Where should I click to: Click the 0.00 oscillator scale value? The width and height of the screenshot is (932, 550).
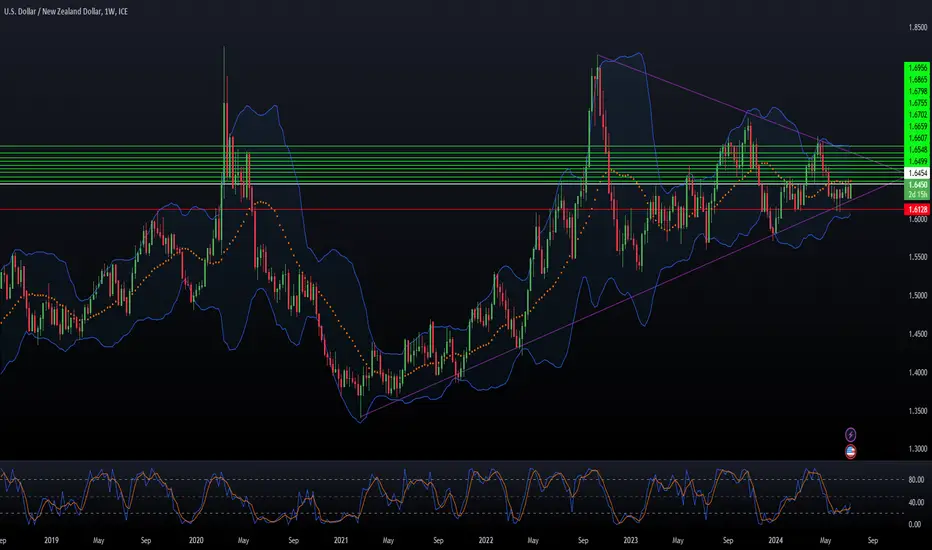point(916,524)
